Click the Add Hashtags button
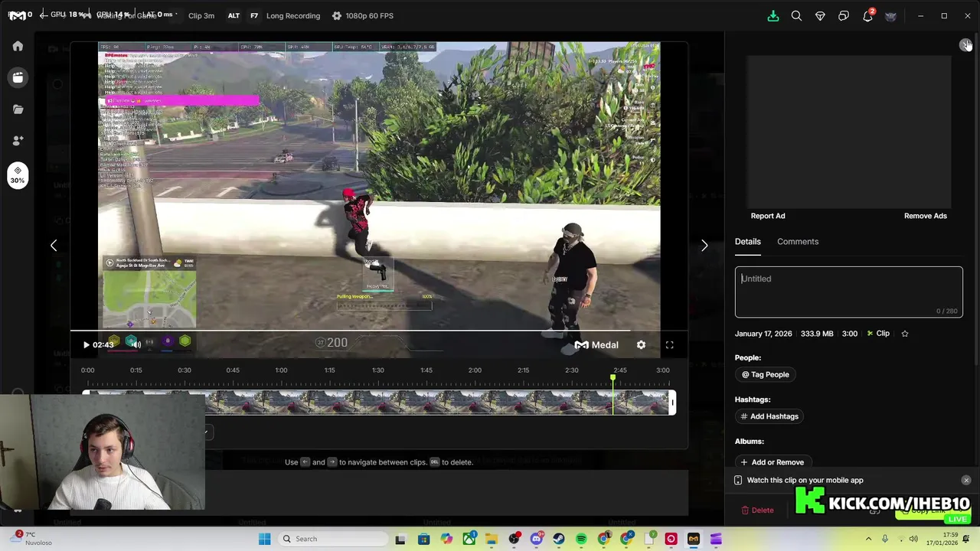The image size is (980, 551). 769,416
